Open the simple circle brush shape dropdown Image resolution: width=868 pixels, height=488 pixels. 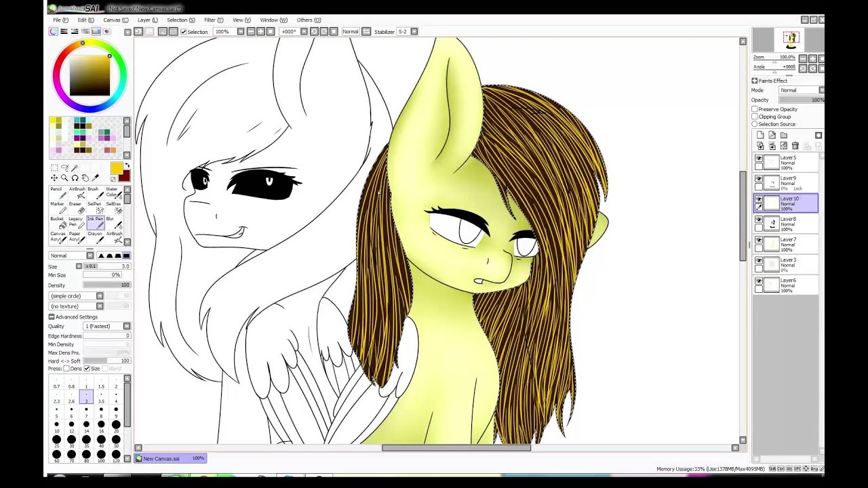(x=76, y=296)
